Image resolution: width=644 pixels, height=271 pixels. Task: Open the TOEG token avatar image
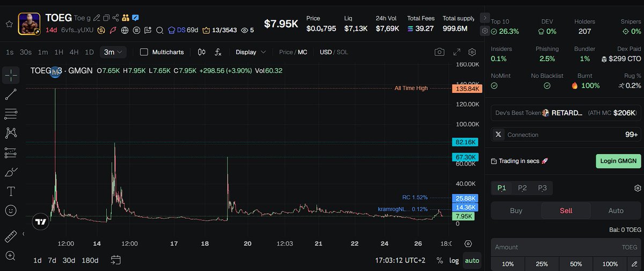click(x=30, y=24)
